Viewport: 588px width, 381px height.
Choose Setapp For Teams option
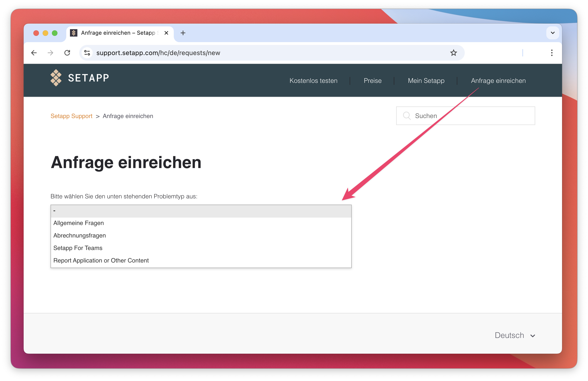201,248
